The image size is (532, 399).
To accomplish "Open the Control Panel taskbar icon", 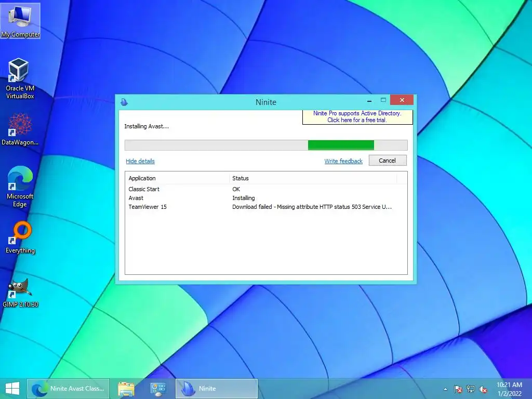I will click(158, 389).
